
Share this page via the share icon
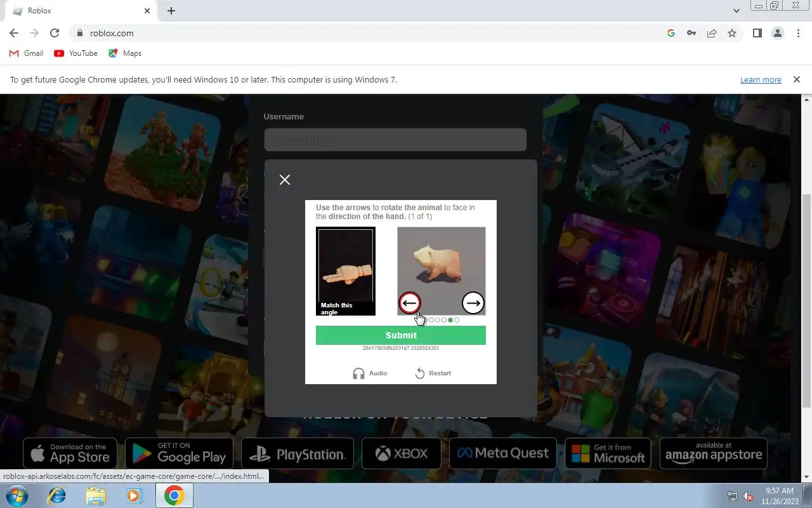(712, 33)
